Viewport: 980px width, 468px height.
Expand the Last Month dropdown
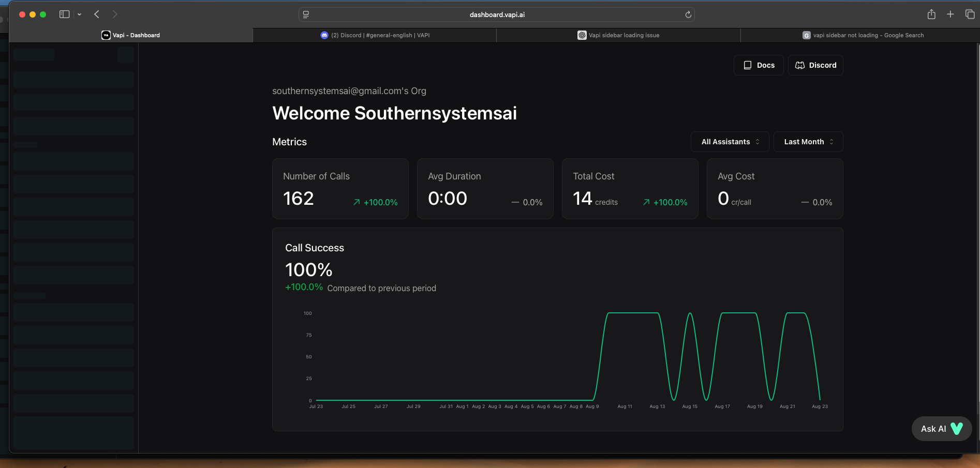coord(808,142)
